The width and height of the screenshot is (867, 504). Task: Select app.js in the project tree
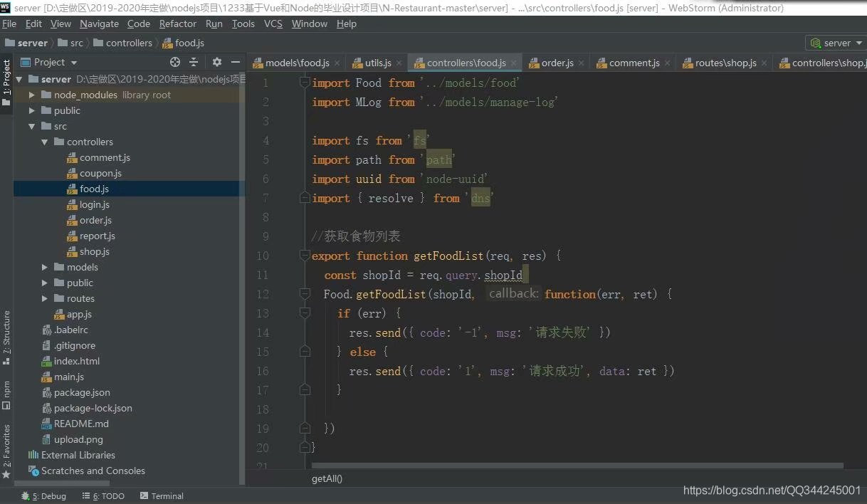pos(79,314)
